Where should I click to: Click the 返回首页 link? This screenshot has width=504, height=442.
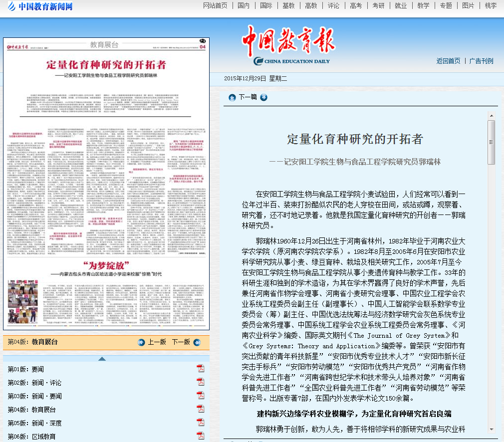tap(448, 61)
